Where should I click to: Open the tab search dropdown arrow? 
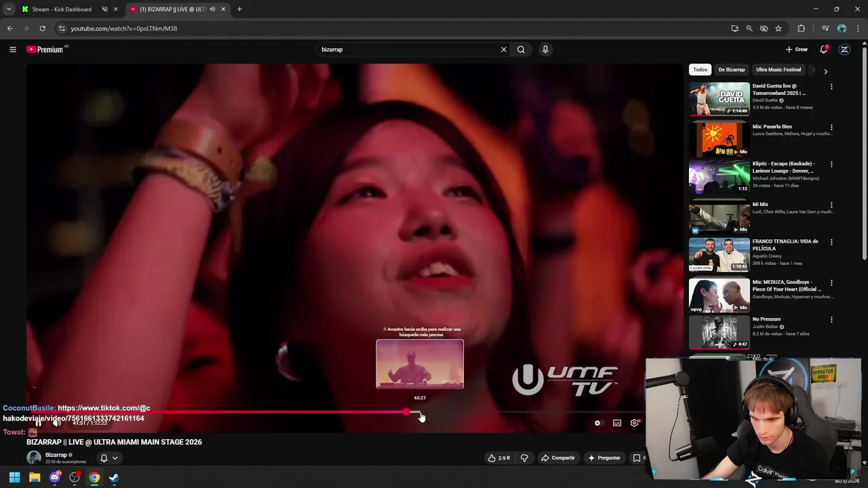8,9
